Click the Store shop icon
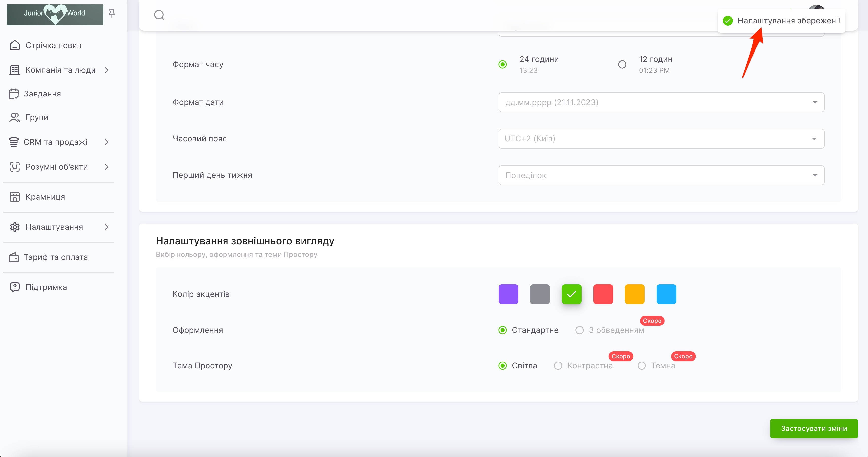Screen dimensions: 868x457 coord(15,197)
